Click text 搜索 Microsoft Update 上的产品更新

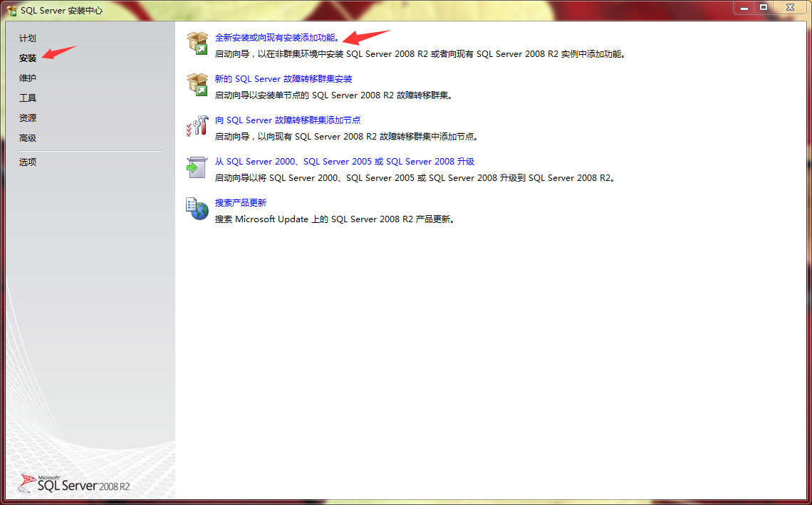click(335, 219)
